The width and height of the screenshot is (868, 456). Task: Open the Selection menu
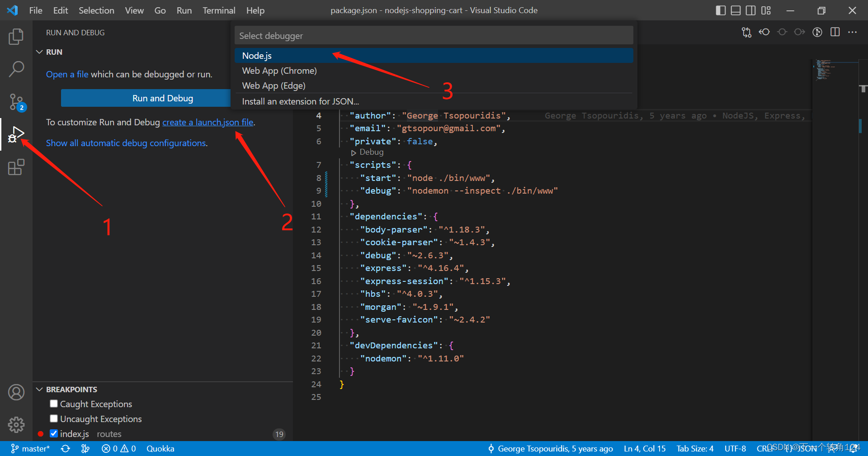[x=96, y=10]
